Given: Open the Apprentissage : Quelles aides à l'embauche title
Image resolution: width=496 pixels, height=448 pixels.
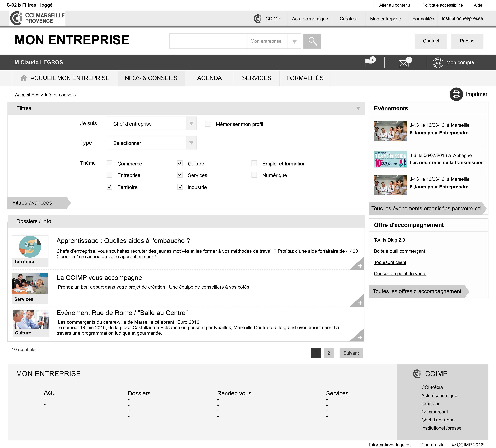Looking at the screenshot, I should click(123, 241).
